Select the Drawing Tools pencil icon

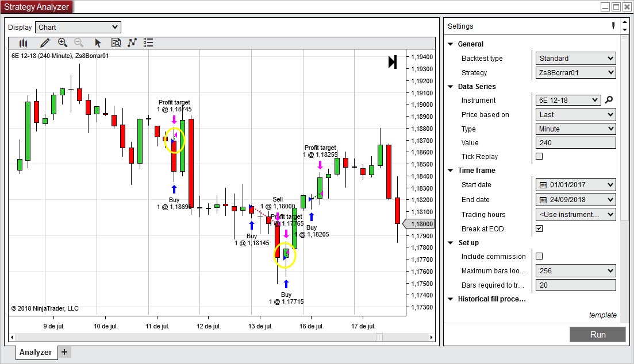tap(44, 43)
